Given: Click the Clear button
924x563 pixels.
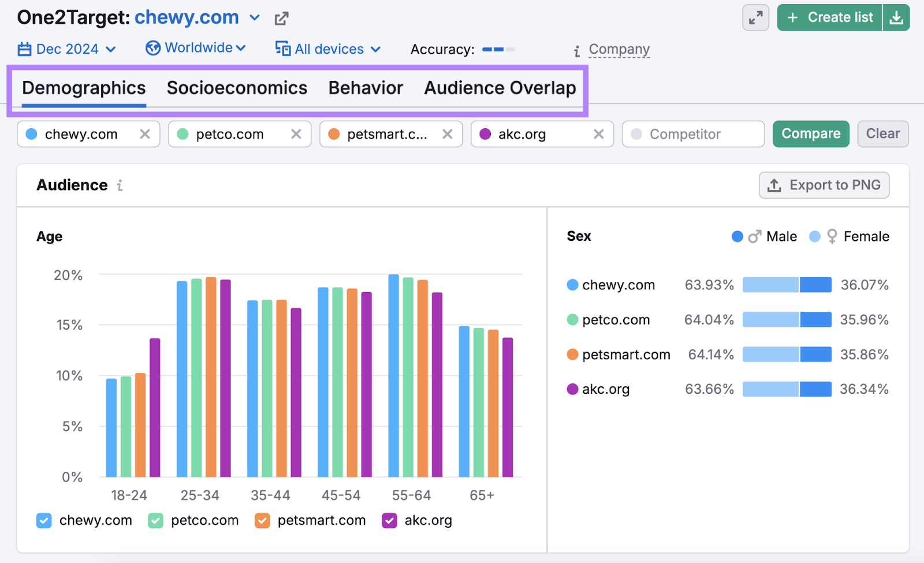Looking at the screenshot, I should 883,134.
